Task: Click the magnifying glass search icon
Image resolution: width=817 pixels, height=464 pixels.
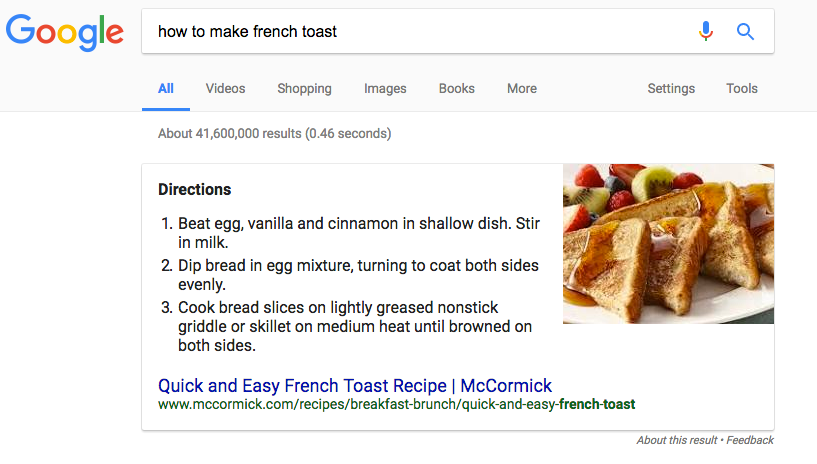Action: (745, 31)
